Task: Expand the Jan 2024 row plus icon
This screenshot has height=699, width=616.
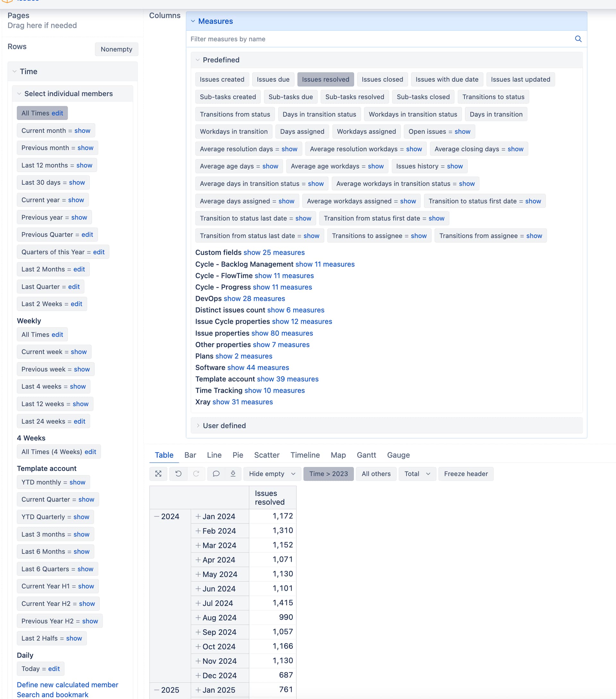Action: [198, 516]
